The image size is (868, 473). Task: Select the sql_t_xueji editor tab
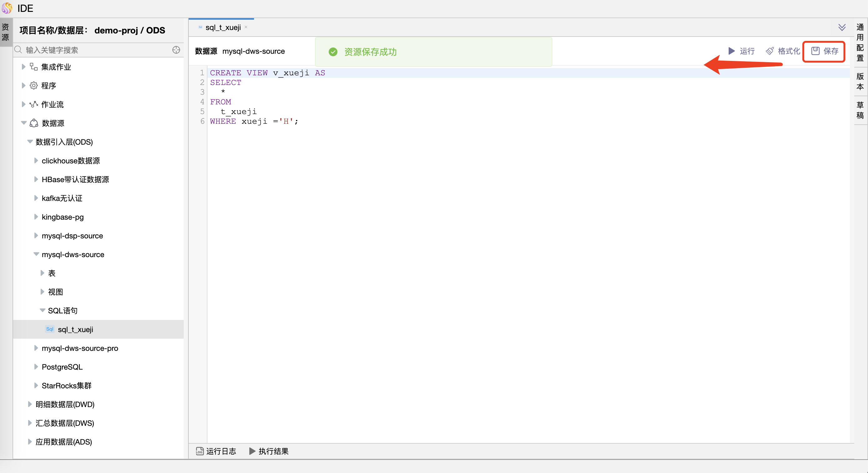pos(223,27)
